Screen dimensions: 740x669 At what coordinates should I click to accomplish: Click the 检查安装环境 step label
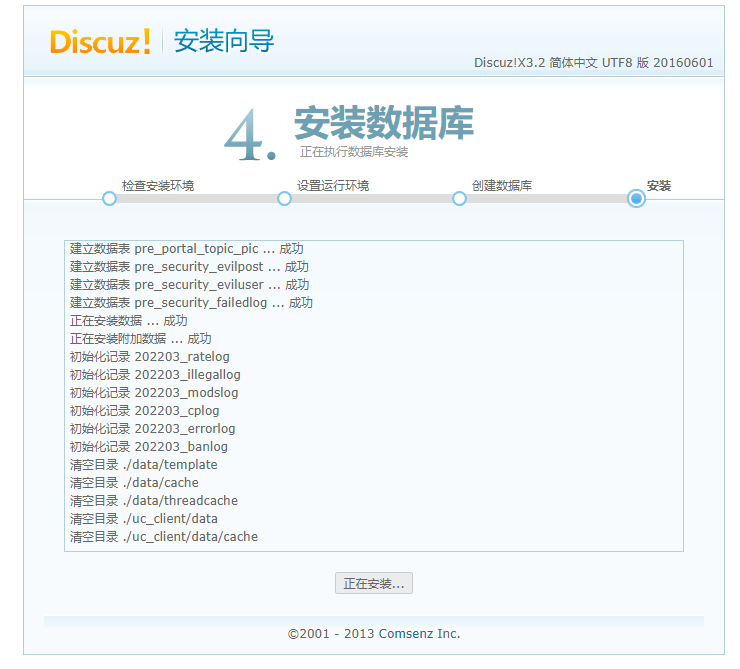(158, 185)
